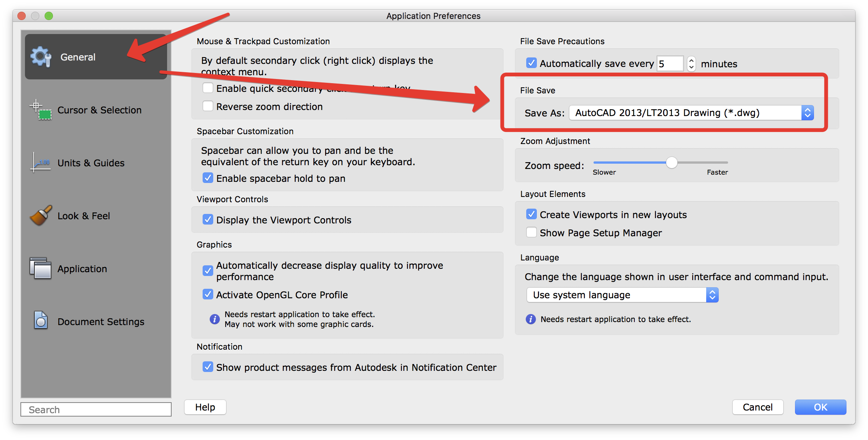The width and height of the screenshot is (868, 440).
Task: Enable Show Page Setup Manager
Action: coord(532,232)
